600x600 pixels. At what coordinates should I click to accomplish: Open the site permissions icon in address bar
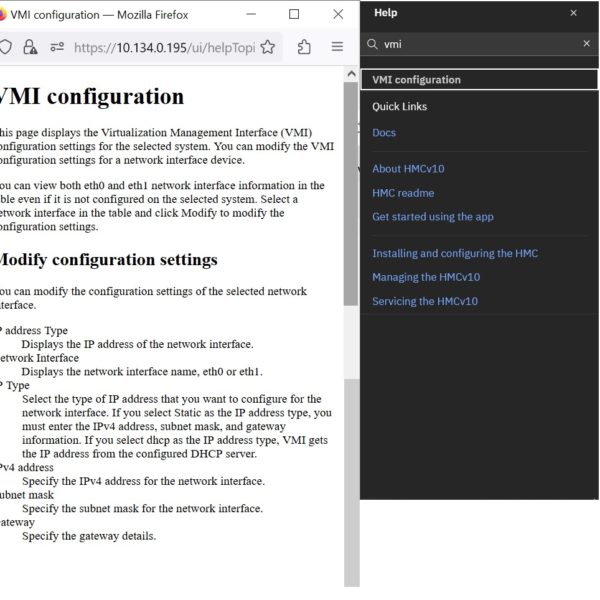tap(57, 47)
